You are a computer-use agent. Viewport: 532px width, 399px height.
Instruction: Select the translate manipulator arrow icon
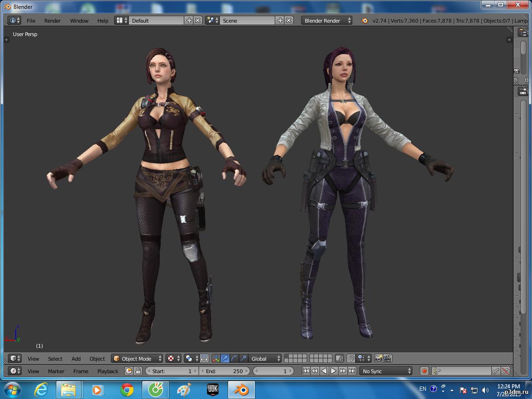[x=225, y=358]
